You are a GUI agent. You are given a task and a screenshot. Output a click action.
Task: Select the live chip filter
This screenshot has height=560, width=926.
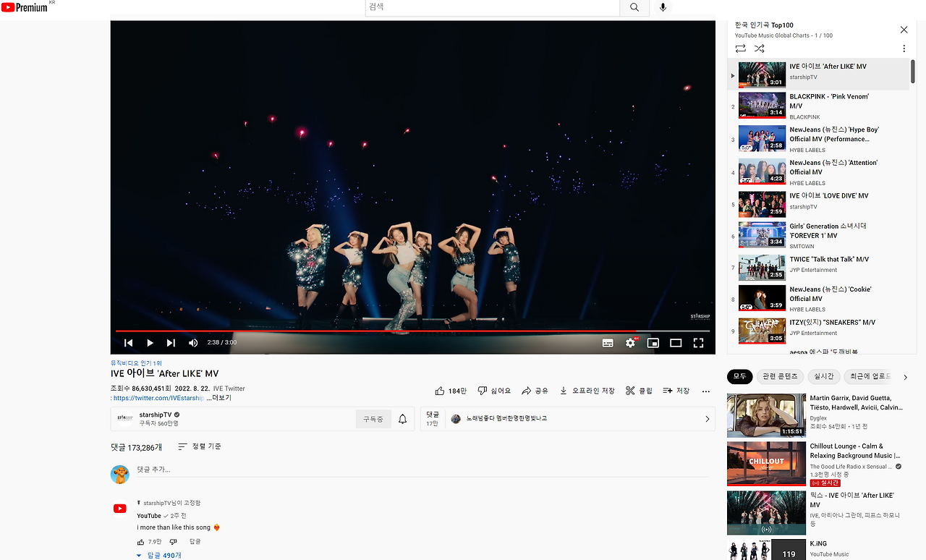click(x=824, y=376)
